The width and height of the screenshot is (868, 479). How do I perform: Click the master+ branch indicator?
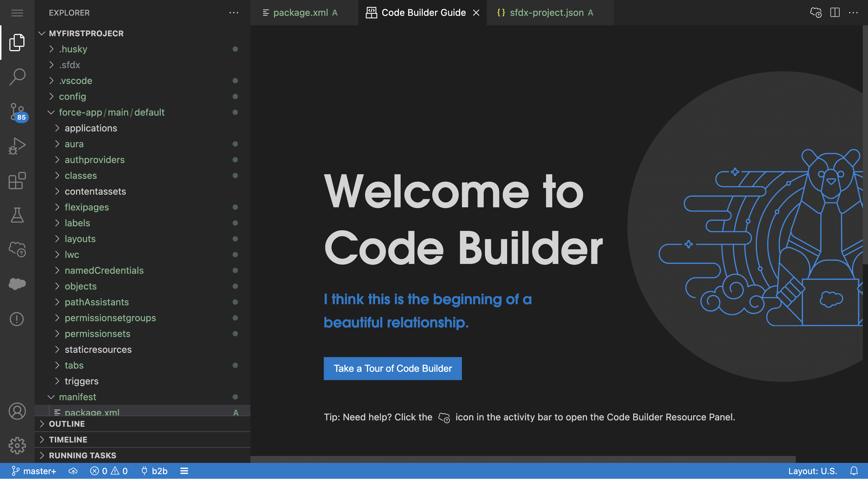[x=34, y=471]
